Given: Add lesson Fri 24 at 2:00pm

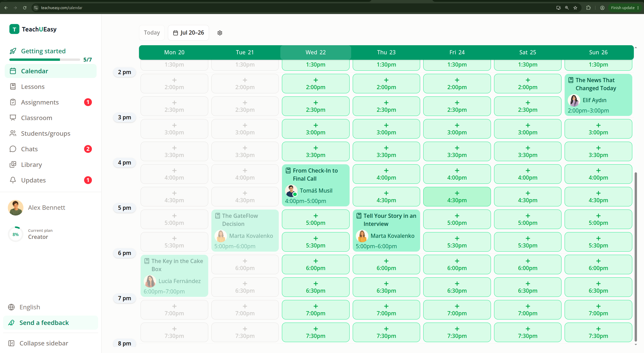Looking at the screenshot, I should coord(457,84).
